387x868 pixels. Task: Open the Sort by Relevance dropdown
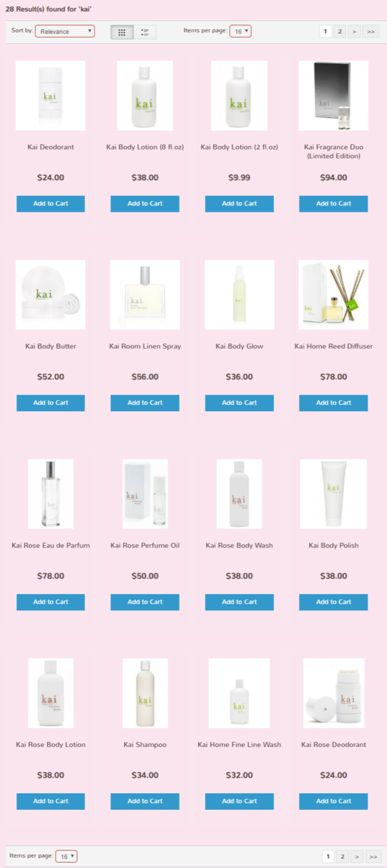(64, 31)
